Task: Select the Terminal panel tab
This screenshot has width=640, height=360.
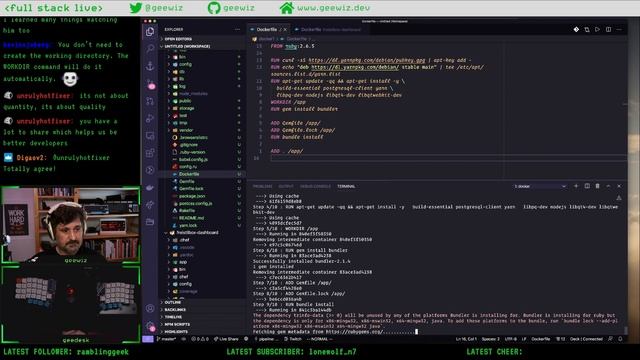Action: click(x=346, y=186)
